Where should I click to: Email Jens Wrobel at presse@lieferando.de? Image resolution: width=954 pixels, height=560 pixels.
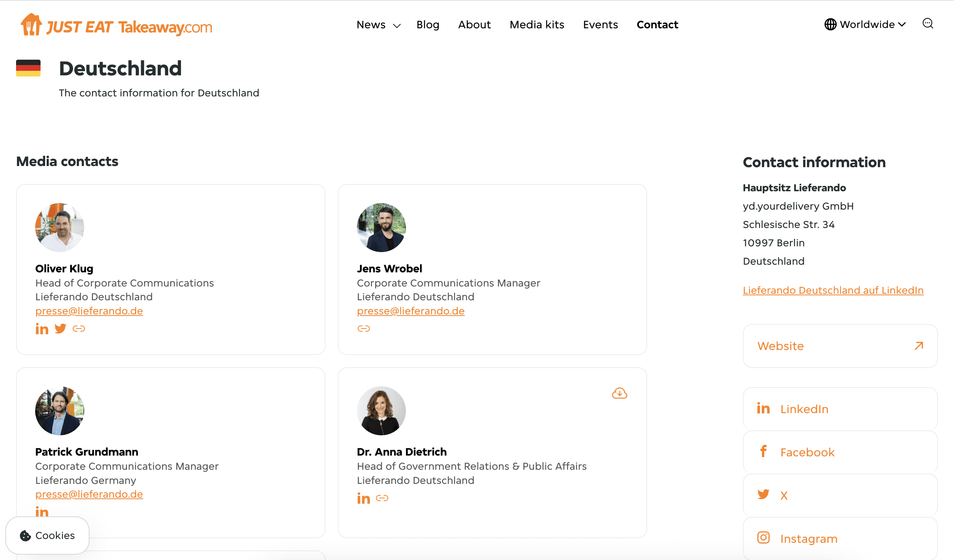pyautogui.click(x=411, y=311)
